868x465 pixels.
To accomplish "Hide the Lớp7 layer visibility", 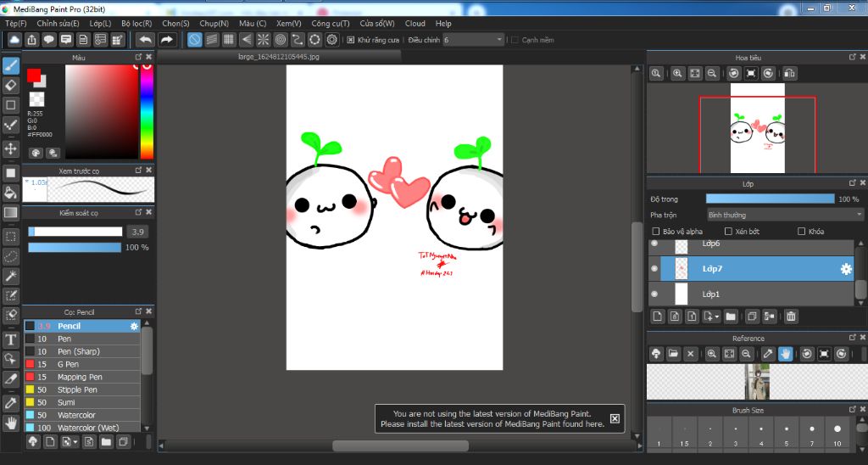I will pos(654,269).
